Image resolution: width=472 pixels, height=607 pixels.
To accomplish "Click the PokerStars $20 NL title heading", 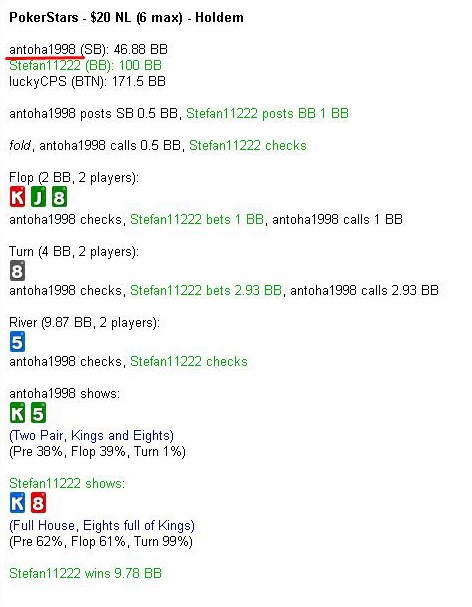I will click(x=126, y=17).
